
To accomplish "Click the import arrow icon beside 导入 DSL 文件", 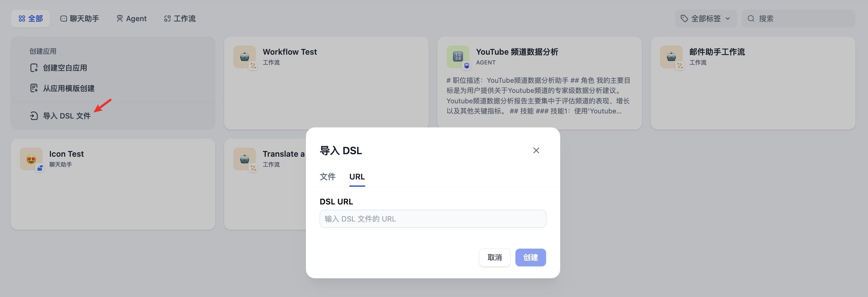I will (x=34, y=116).
